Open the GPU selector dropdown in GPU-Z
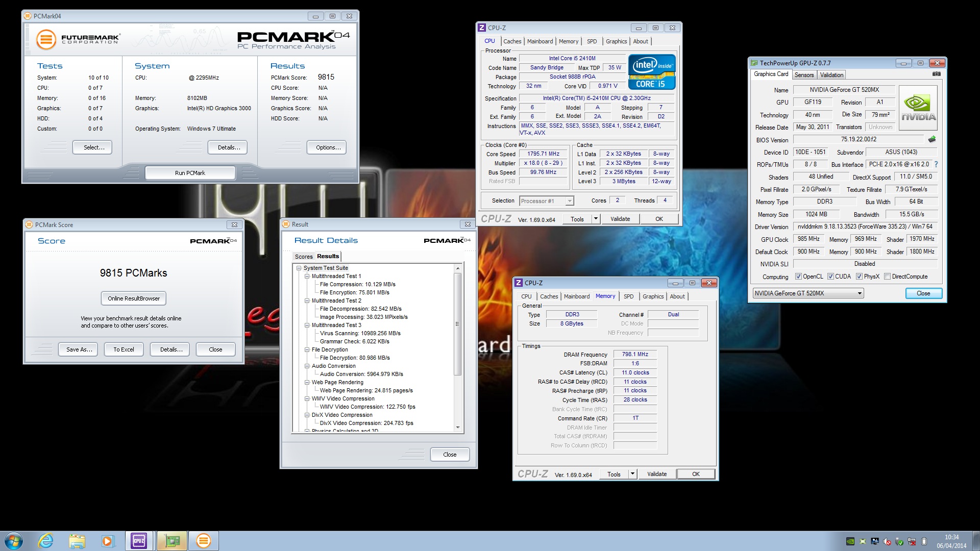980x551 pixels. (x=808, y=293)
